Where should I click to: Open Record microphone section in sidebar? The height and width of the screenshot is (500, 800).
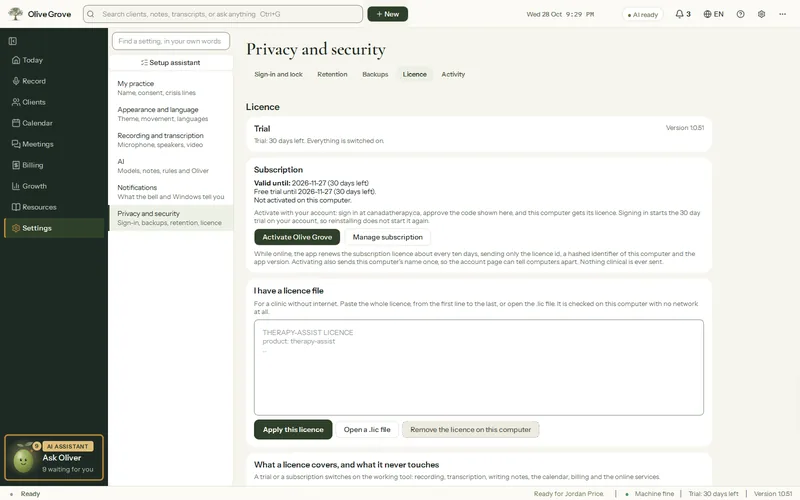(54, 81)
